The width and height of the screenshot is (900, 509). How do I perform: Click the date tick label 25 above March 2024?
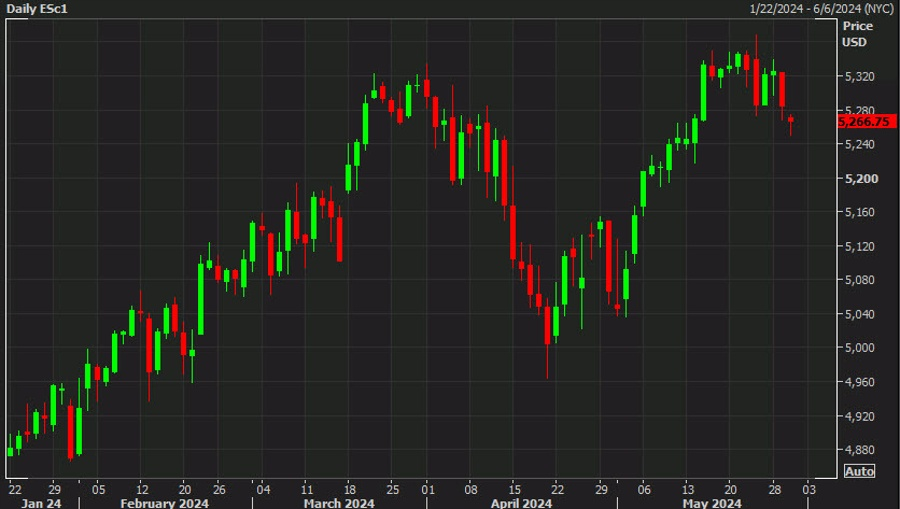(393, 489)
